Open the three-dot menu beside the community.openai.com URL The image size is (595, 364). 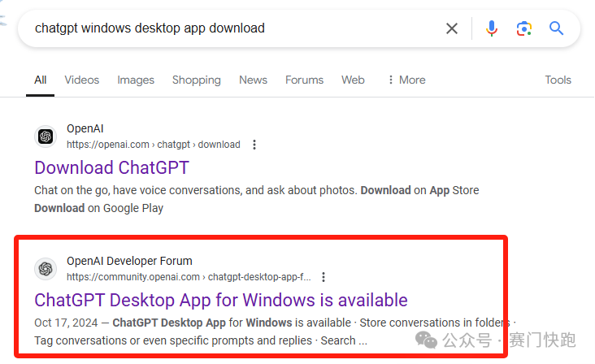click(x=324, y=277)
